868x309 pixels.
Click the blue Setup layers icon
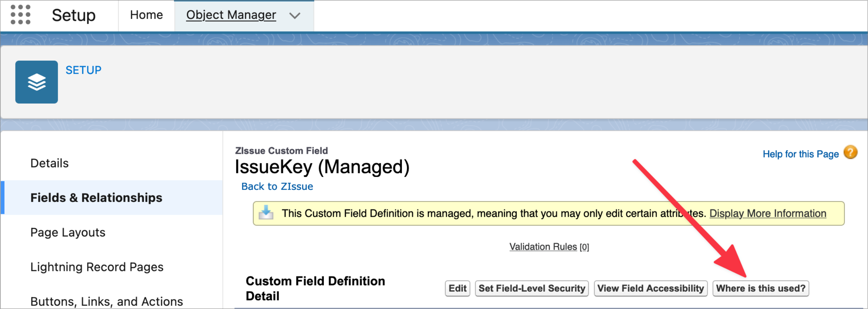tap(36, 82)
